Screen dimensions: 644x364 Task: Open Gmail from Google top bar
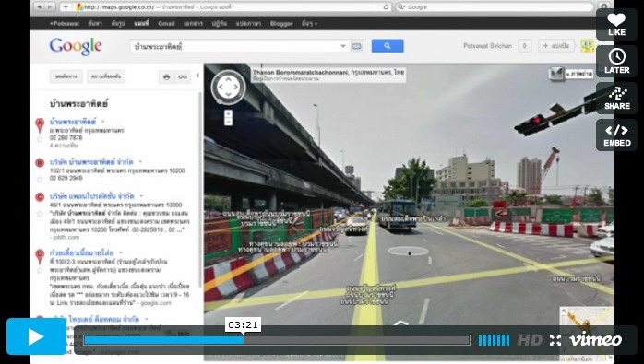[166, 23]
